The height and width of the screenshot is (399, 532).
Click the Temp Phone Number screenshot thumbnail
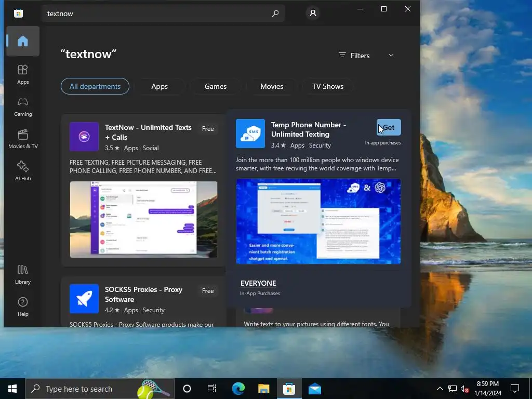(318, 221)
